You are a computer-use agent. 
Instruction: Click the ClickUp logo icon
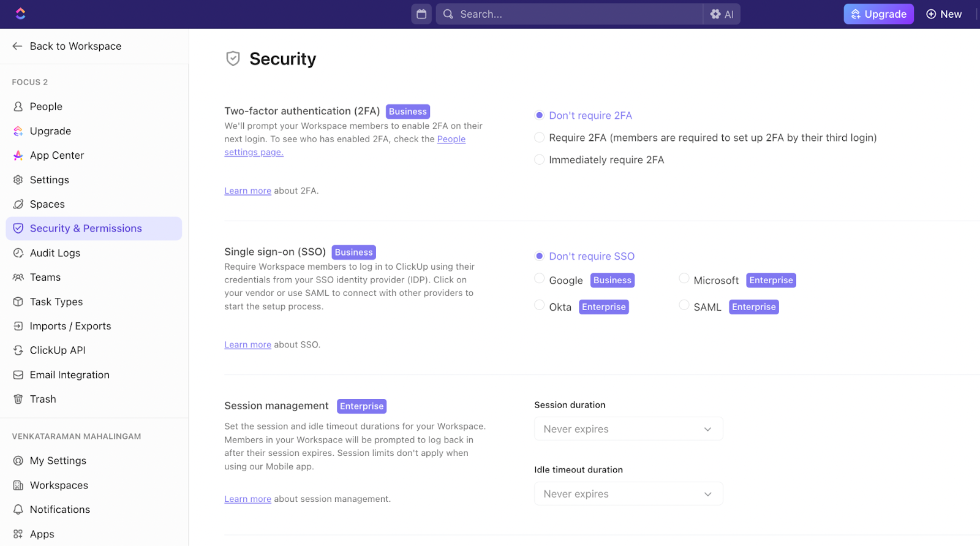click(x=20, y=13)
